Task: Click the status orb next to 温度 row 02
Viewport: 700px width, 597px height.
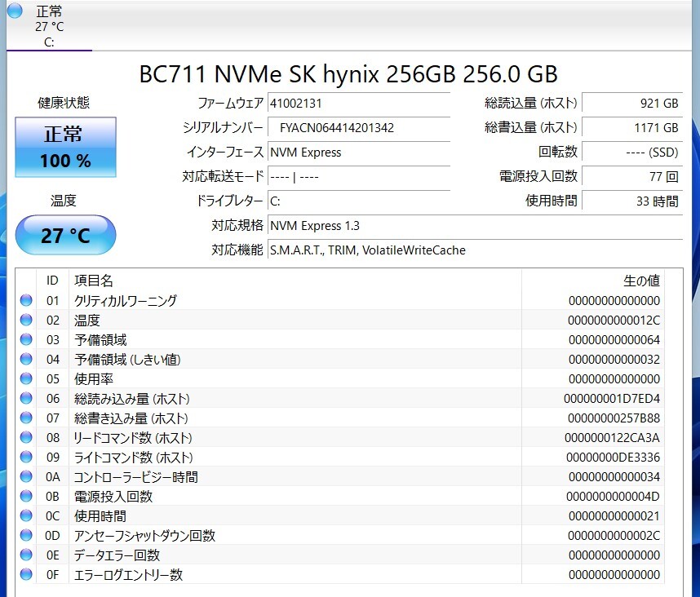Action: (x=26, y=321)
